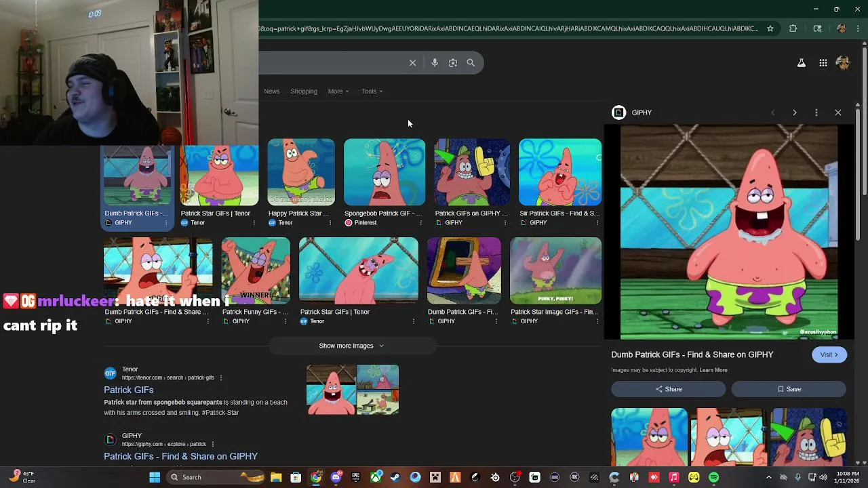
Task: Open Patrick GIFs - Find & Share on GIPHY link
Action: click(180, 456)
